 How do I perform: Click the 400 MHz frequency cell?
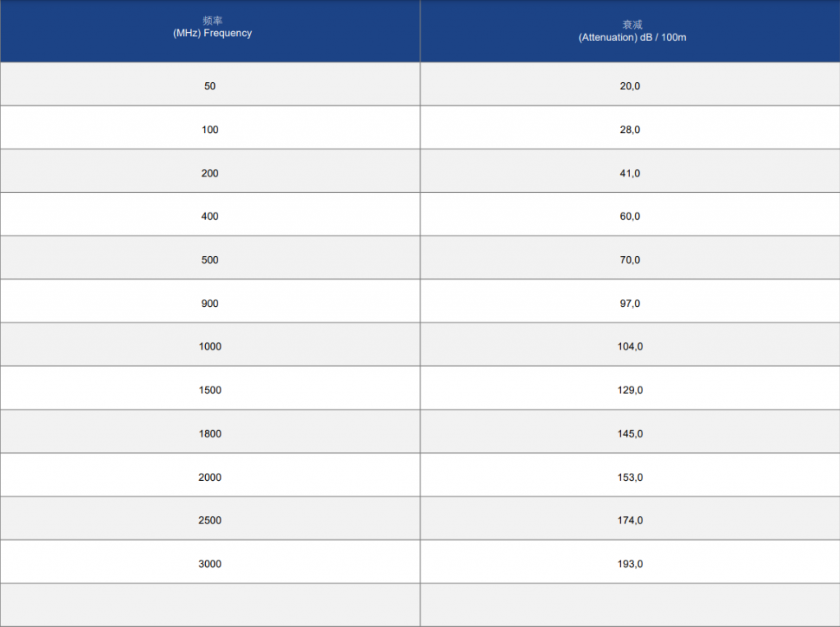[210, 214]
